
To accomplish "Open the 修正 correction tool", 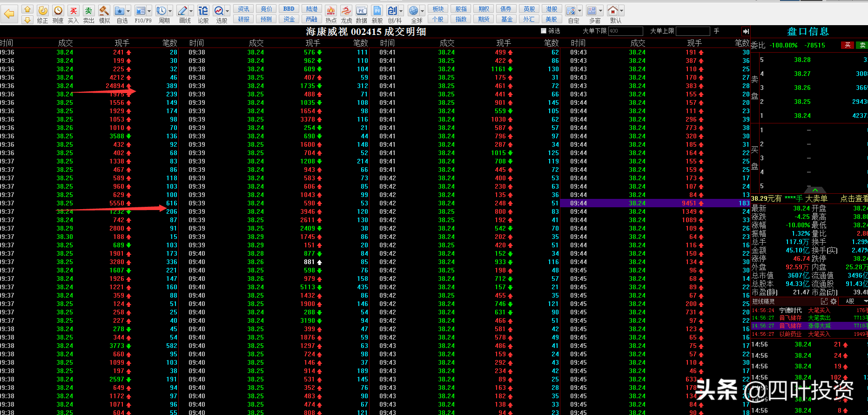I will tap(42, 14).
